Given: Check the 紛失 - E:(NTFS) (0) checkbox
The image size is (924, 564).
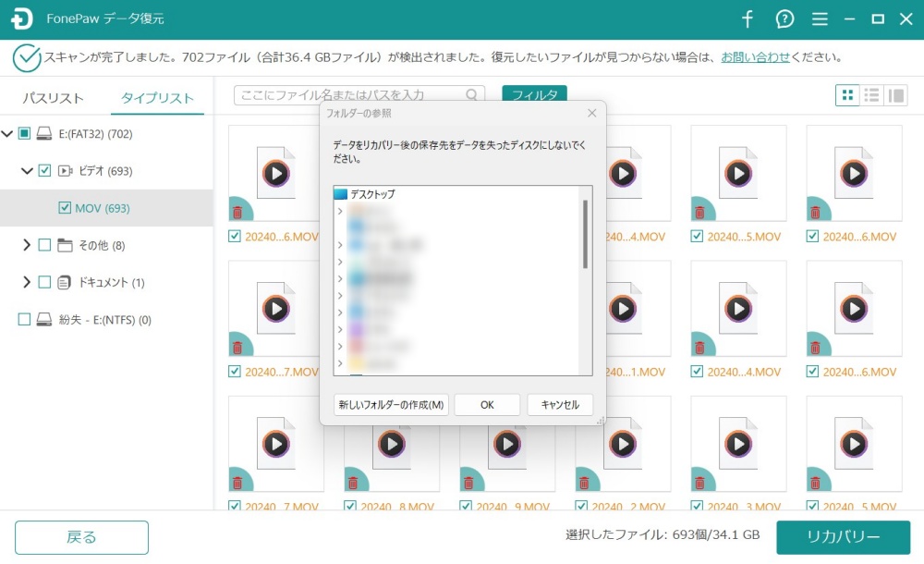Looking at the screenshot, I should tap(24, 319).
